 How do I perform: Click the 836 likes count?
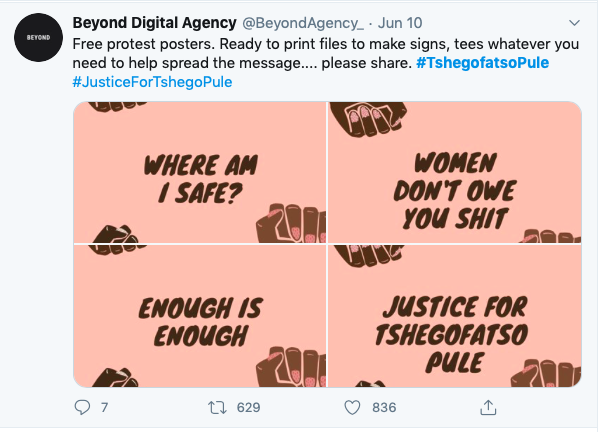384,407
